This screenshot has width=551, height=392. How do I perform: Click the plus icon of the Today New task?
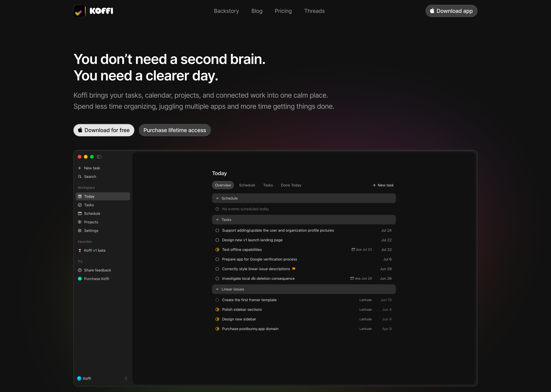point(374,185)
